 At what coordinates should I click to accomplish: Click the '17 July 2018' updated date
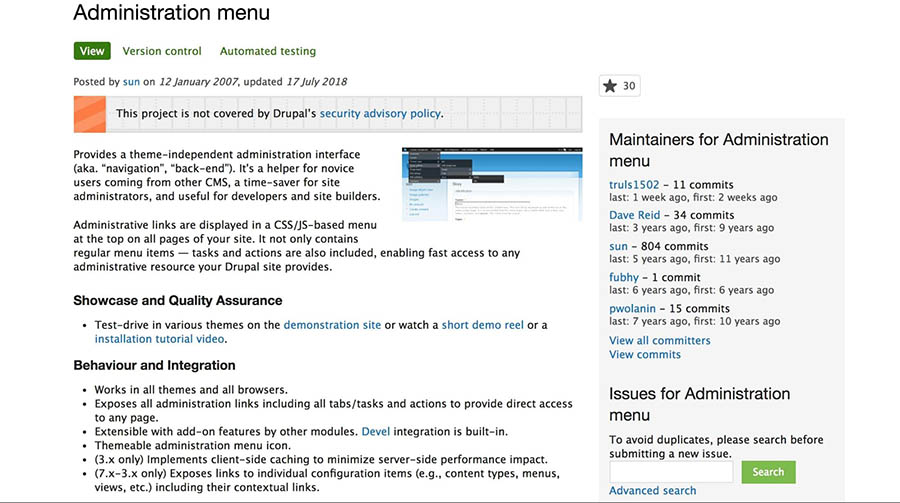(x=316, y=82)
